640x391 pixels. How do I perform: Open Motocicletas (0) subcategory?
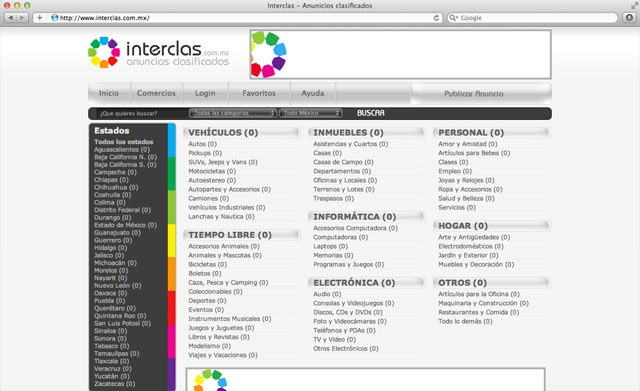pyautogui.click(x=212, y=171)
